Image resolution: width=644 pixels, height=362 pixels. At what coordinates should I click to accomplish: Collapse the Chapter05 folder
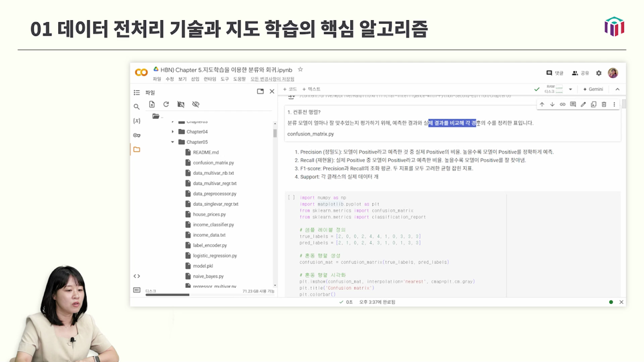coord(172,142)
